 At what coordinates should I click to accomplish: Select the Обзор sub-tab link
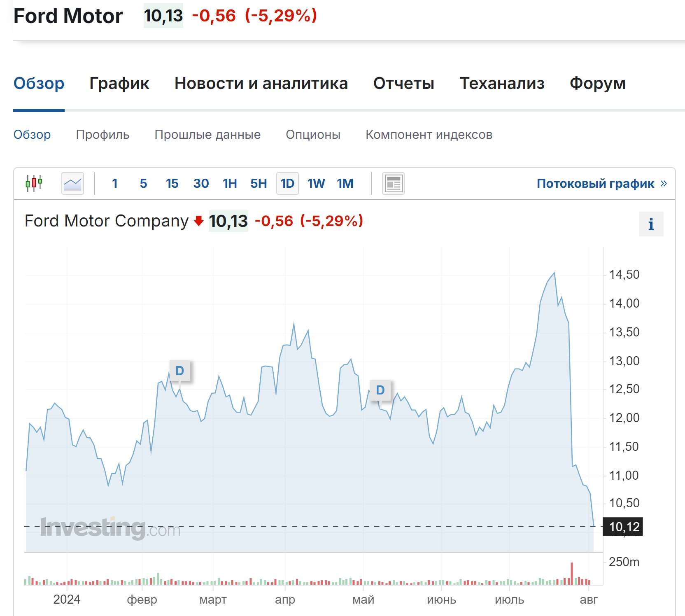[x=32, y=135]
